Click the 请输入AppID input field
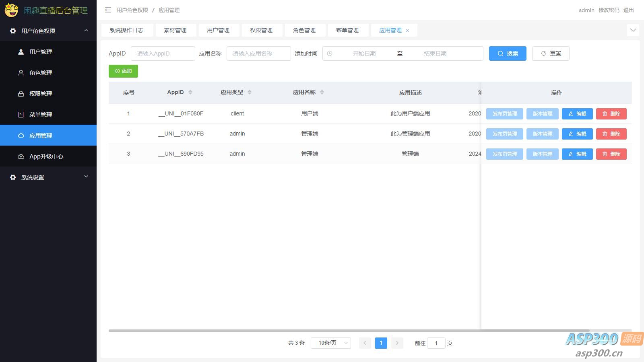The width and height of the screenshot is (644, 362). (163, 53)
